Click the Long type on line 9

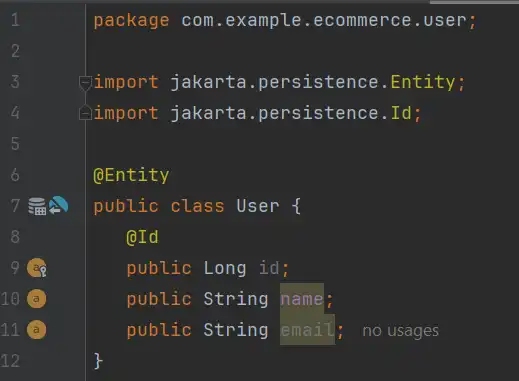[225, 268]
